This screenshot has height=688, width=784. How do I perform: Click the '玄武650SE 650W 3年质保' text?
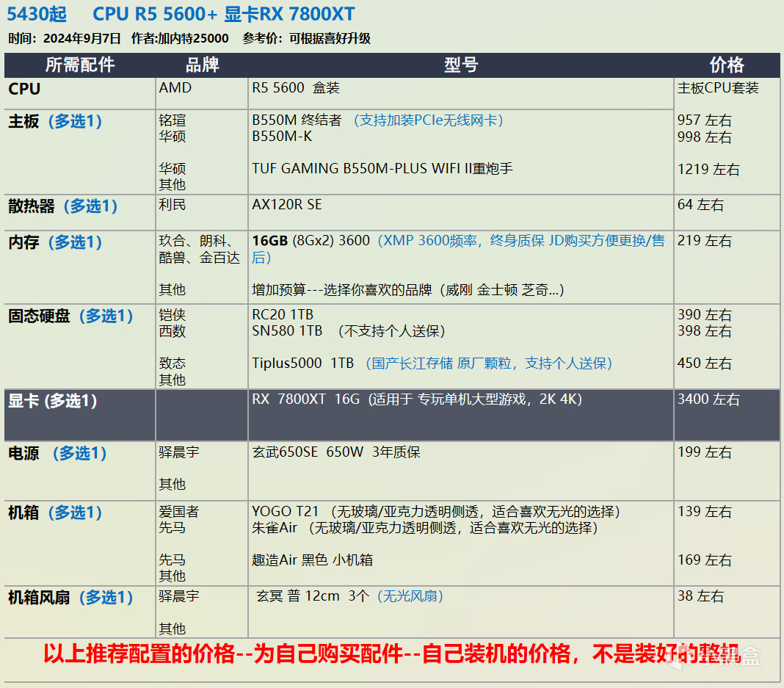click(x=336, y=452)
